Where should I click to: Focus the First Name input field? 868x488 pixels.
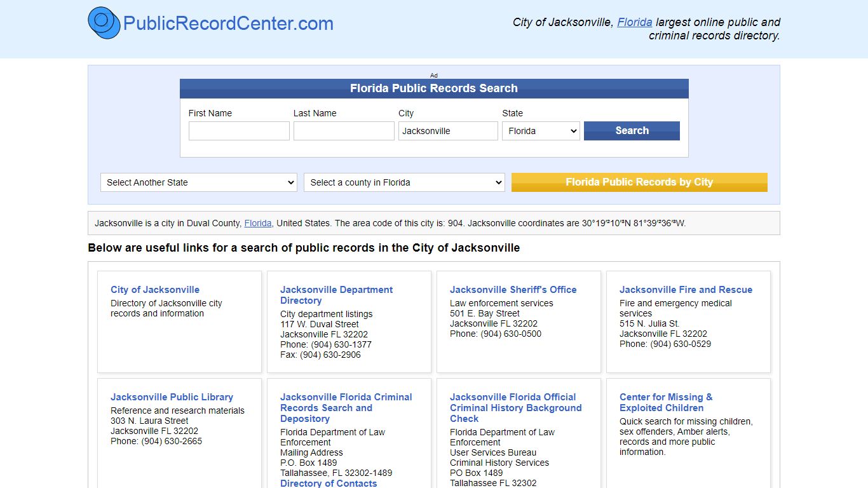coord(239,131)
